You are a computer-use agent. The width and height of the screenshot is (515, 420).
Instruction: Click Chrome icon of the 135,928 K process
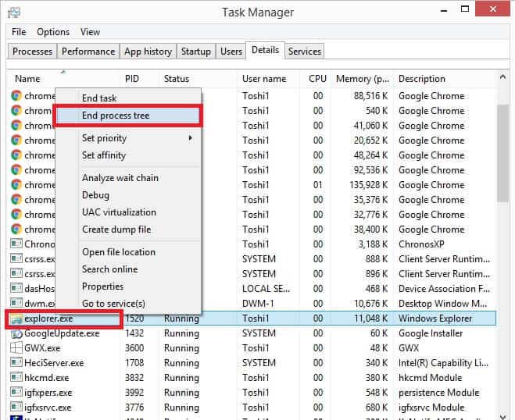(x=16, y=185)
